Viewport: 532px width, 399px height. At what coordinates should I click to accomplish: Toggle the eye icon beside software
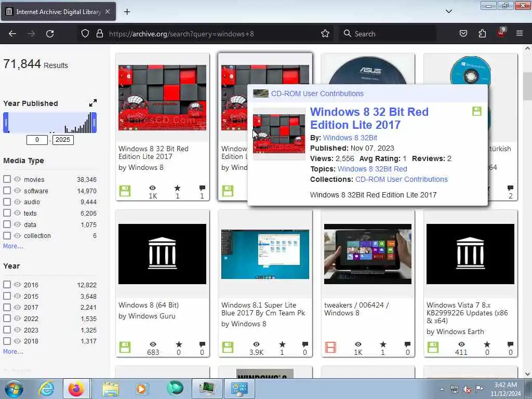(x=17, y=190)
